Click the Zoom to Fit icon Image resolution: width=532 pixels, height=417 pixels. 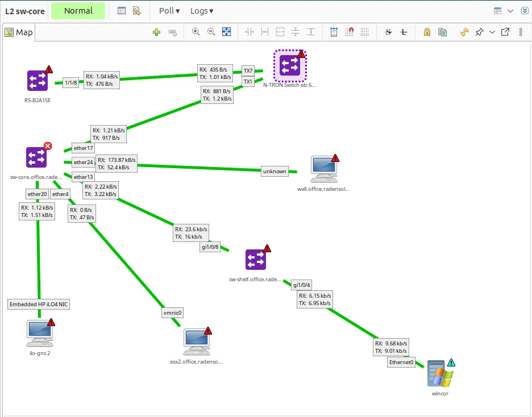tap(226, 32)
